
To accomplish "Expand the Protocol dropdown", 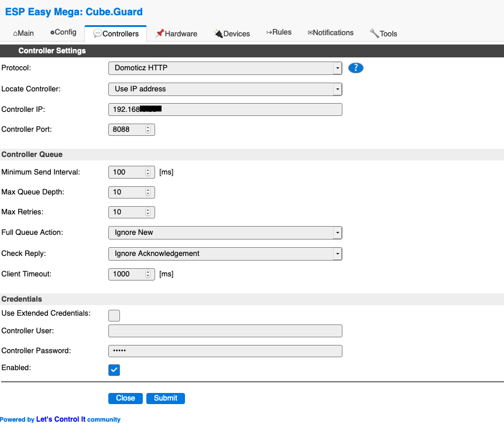I will tap(225, 68).
